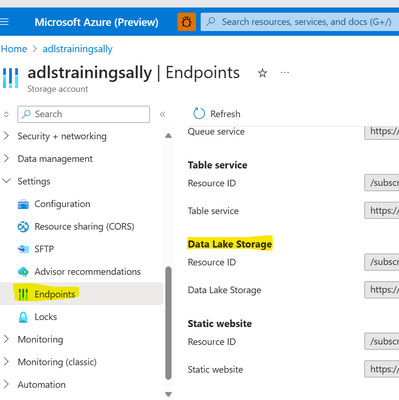Click the Resource sharing (CORS) icon
Screen dimensions: 399x400
(x=23, y=227)
